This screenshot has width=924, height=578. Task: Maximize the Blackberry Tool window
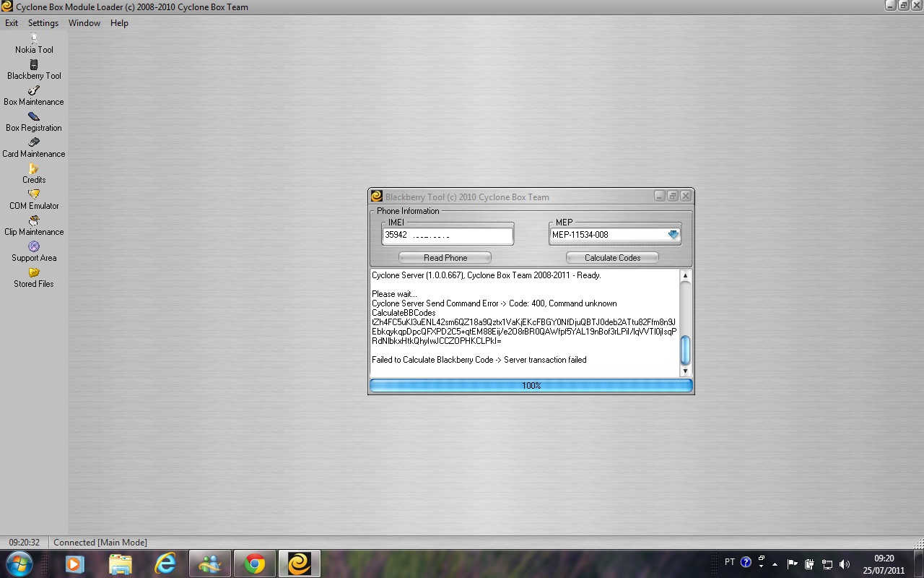tap(672, 196)
